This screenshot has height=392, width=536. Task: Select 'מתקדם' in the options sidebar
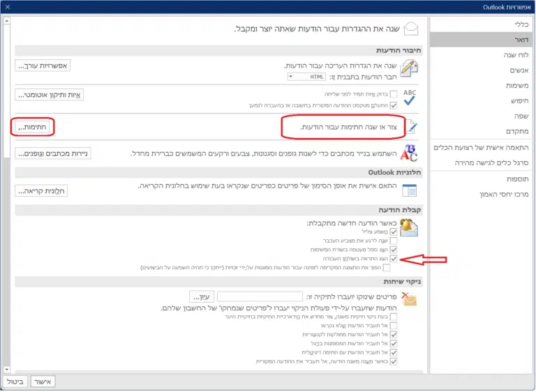(481, 131)
